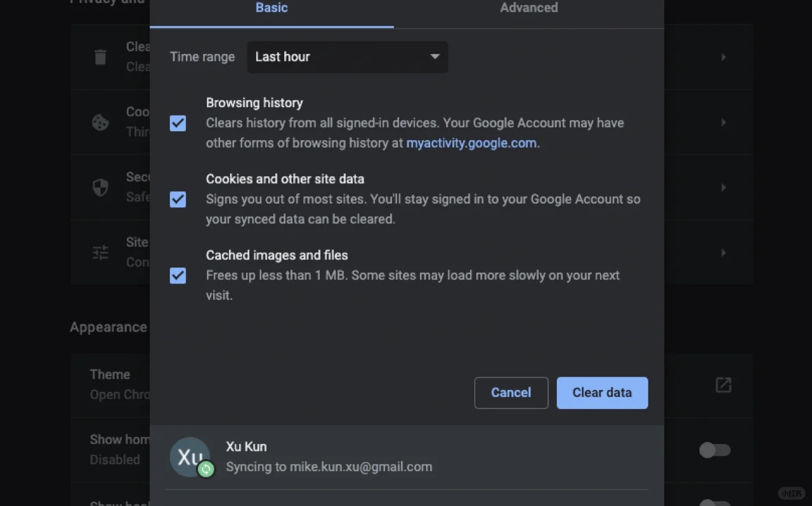Click the site settings sliders icon

[x=100, y=253]
